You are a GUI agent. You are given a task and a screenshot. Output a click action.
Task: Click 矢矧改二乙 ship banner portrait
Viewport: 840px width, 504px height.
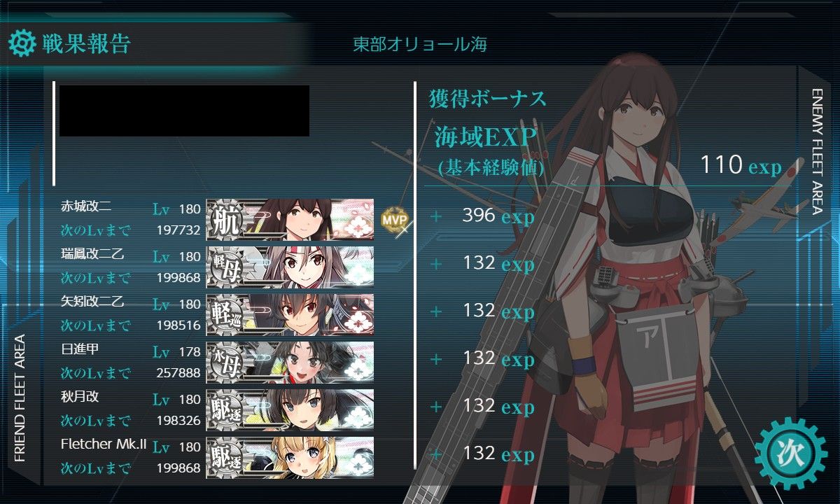tap(290, 315)
